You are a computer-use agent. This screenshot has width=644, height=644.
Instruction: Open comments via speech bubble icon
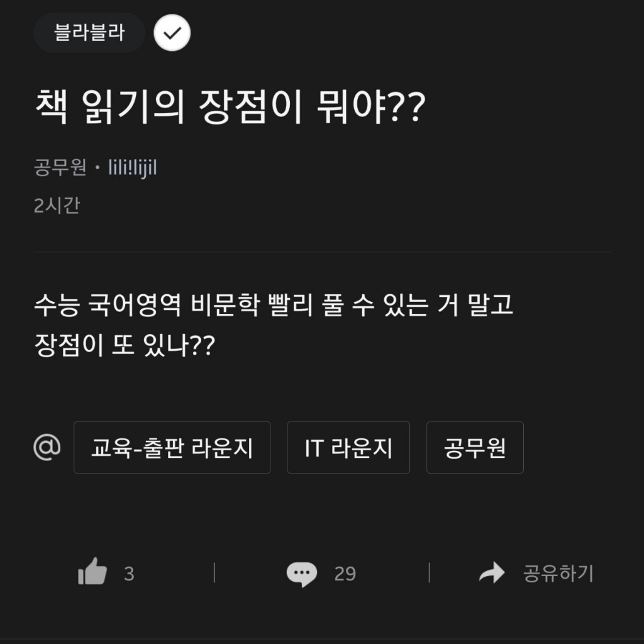pos(301,573)
